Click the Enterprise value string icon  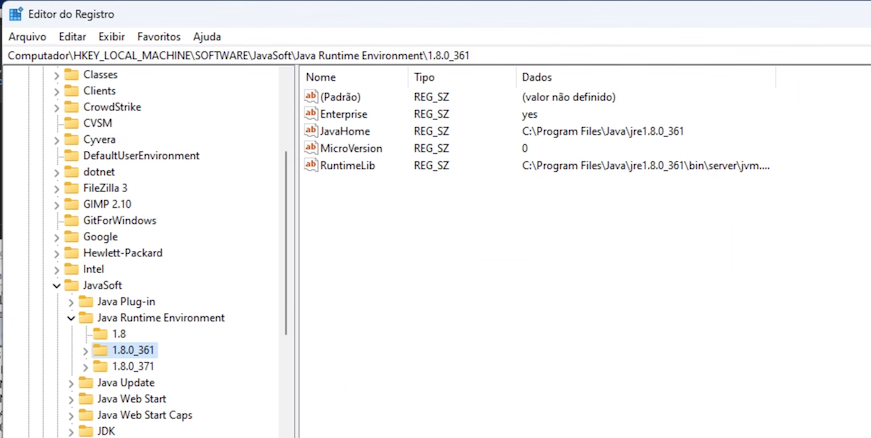pos(311,114)
